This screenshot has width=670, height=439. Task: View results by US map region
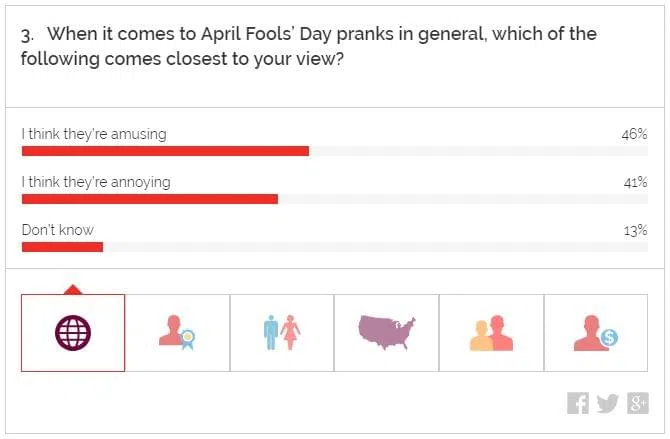(x=386, y=331)
